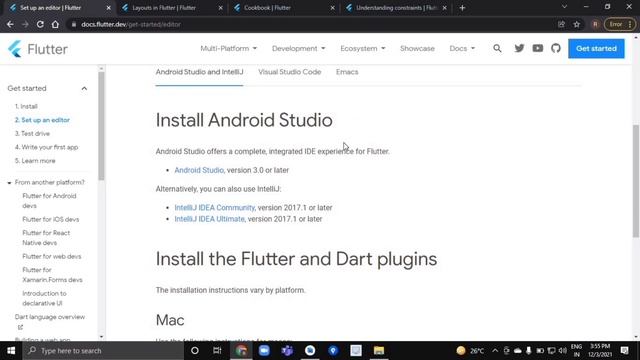Screen dimensions: 640x360
Task: Click Cortana circle icon on taskbar
Action: 195,351
